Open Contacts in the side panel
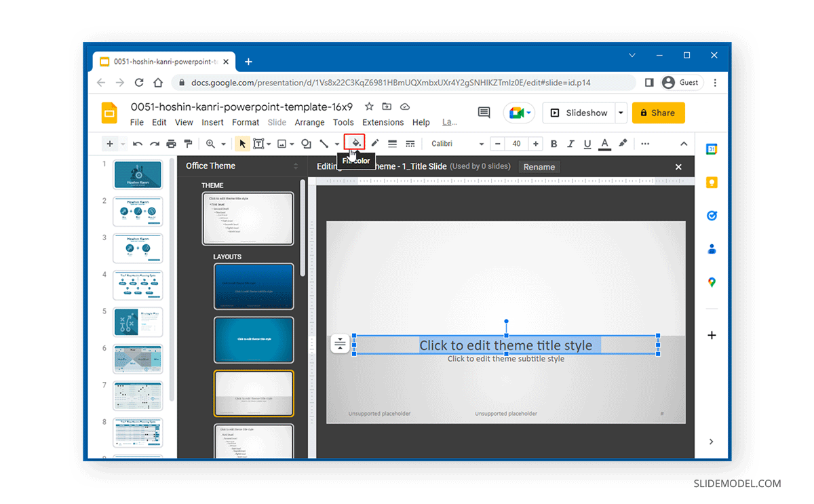Image resolution: width=814 pixels, height=504 pixels. click(712, 249)
